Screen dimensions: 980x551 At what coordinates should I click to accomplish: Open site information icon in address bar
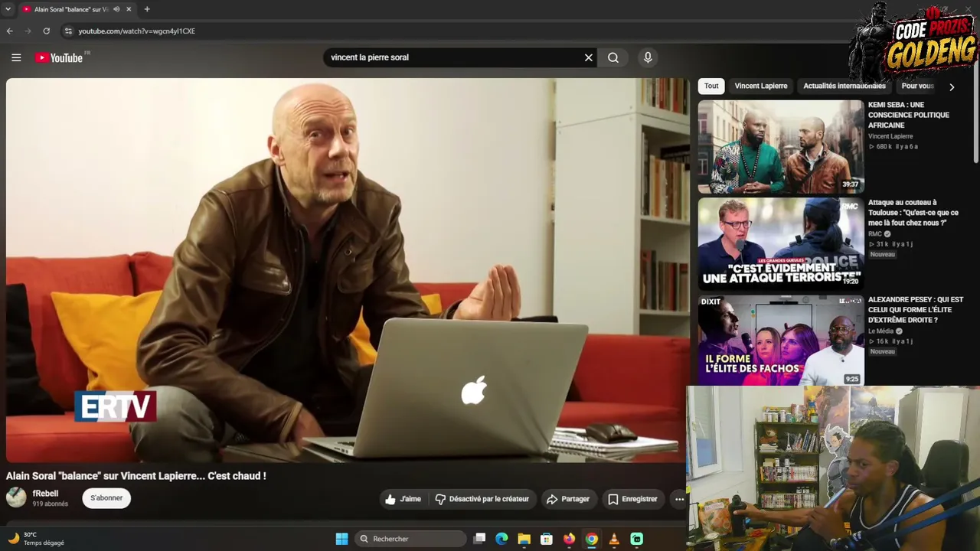pos(68,31)
